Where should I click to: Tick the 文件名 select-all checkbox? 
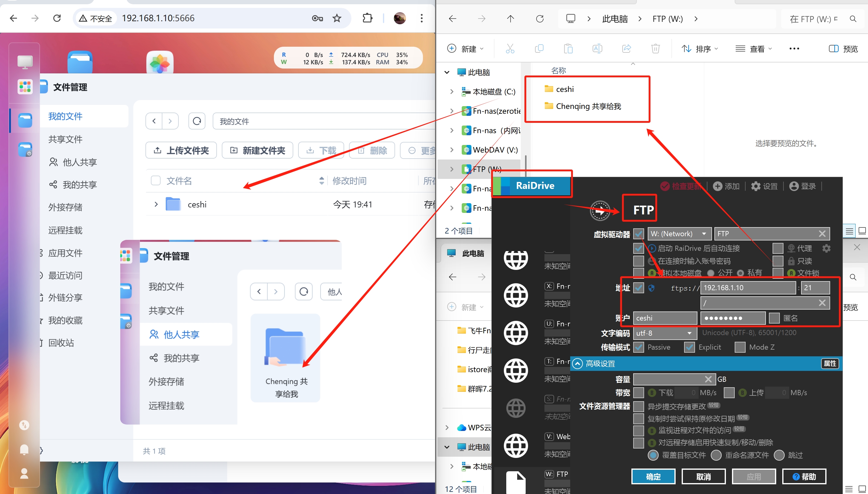pyautogui.click(x=155, y=180)
